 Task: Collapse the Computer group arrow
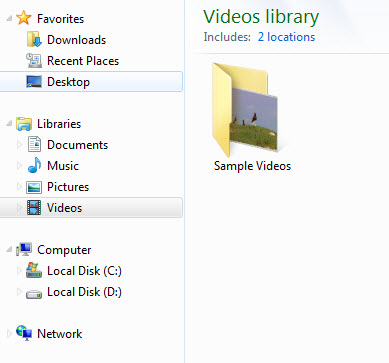point(9,249)
